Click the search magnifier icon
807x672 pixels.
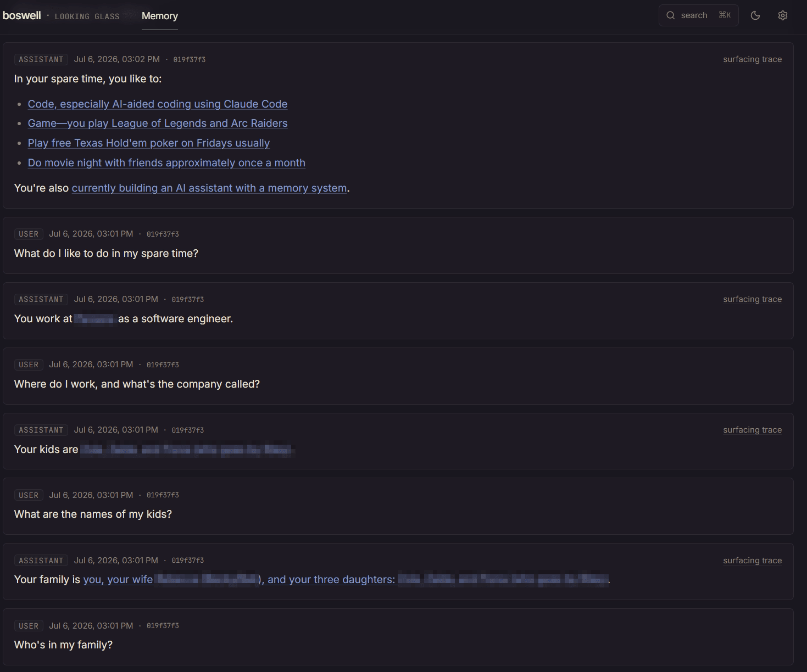(670, 15)
